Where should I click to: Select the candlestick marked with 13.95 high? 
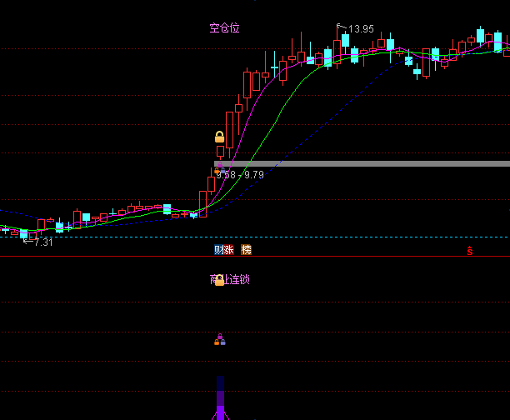[x=337, y=47]
